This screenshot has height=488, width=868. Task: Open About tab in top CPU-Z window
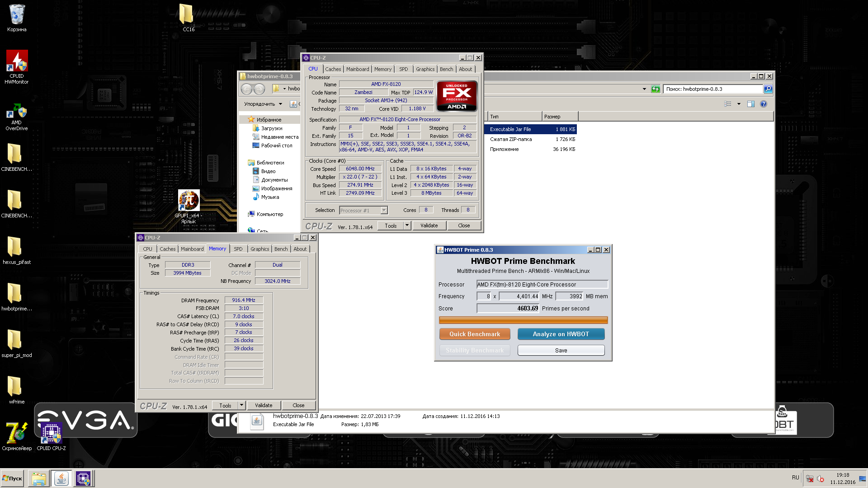(x=465, y=69)
